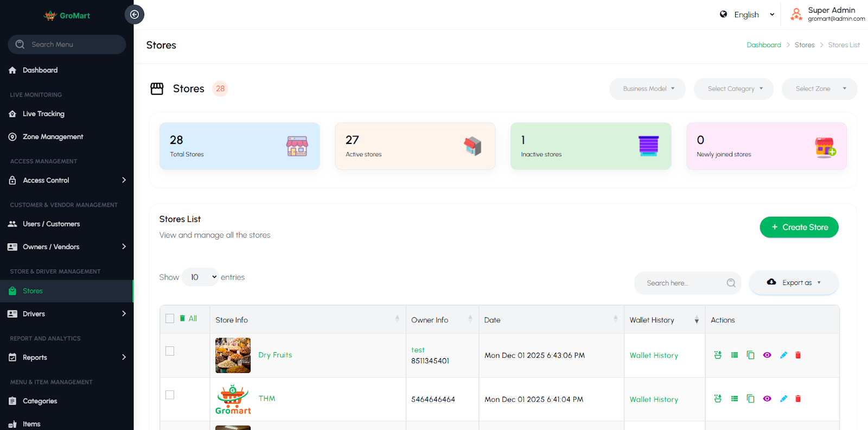The width and height of the screenshot is (868, 430).
Task: View THM store details with eye icon
Action: 767,399
